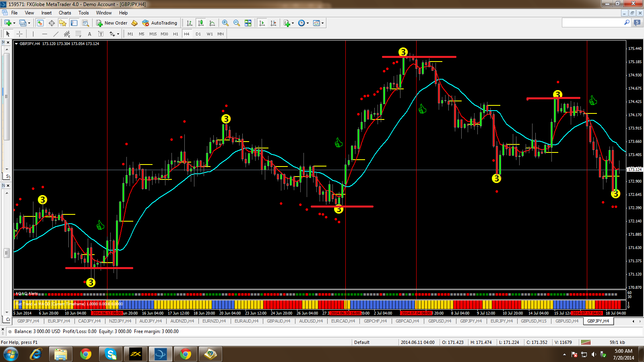
Task: Set timeframe to MN
Action: [x=221, y=34]
